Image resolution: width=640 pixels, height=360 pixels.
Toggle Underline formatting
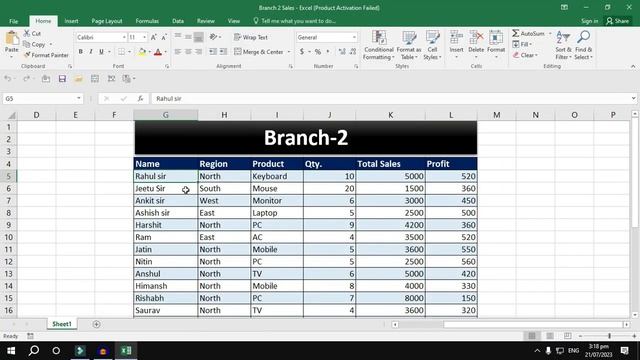(101, 52)
